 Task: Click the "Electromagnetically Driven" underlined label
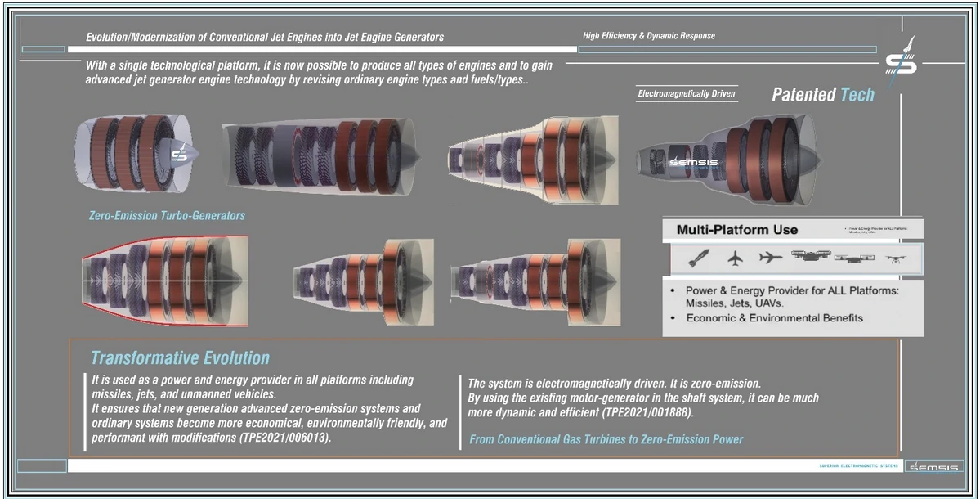coord(687,94)
